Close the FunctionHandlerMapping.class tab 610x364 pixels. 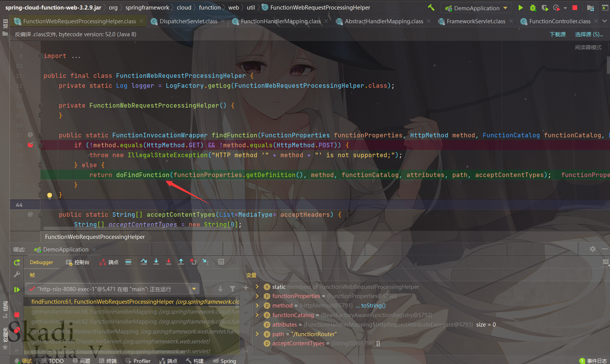click(x=326, y=21)
